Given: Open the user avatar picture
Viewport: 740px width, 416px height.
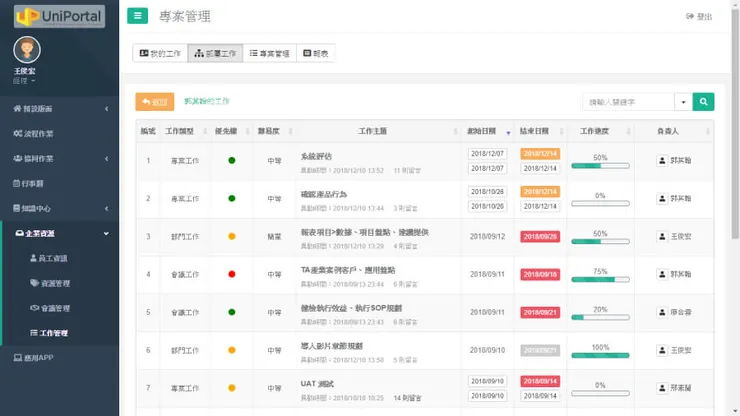Looking at the screenshot, I should pos(26,50).
